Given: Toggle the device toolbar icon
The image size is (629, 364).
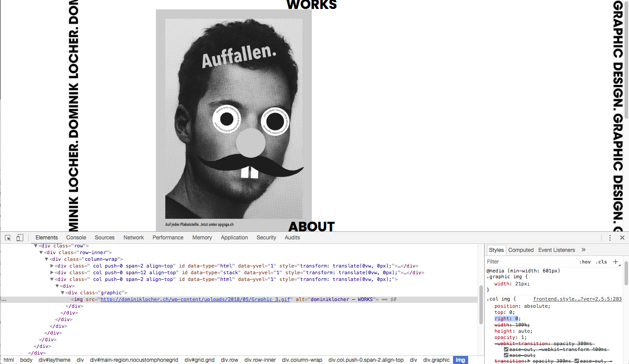Looking at the screenshot, I should 20,238.
